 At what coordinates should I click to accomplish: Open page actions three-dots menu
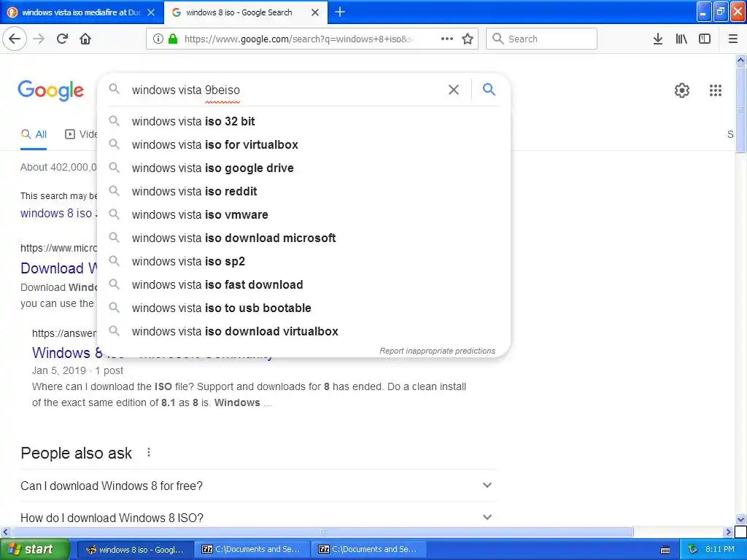pos(447,39)
